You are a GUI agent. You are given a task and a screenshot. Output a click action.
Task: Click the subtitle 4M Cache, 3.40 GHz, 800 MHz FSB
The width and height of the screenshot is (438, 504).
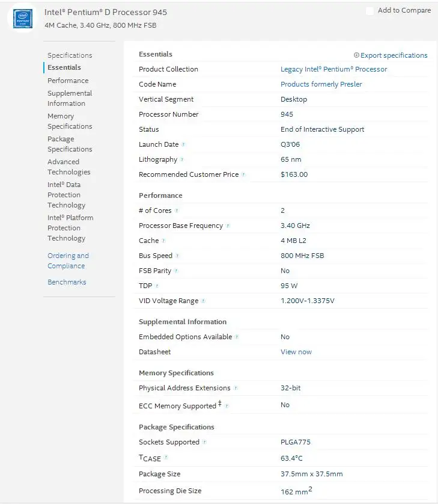100,25
